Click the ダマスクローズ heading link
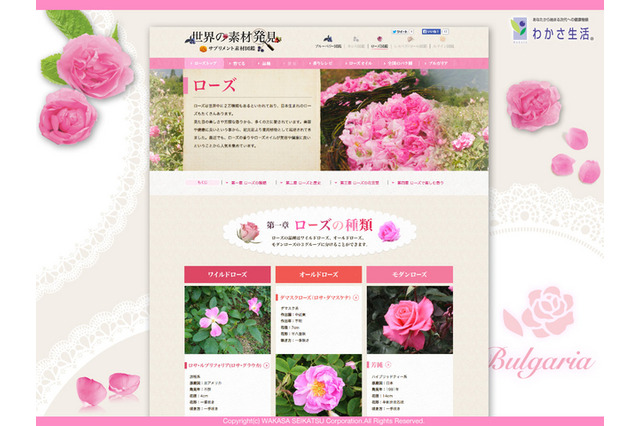 pos(315,298)
